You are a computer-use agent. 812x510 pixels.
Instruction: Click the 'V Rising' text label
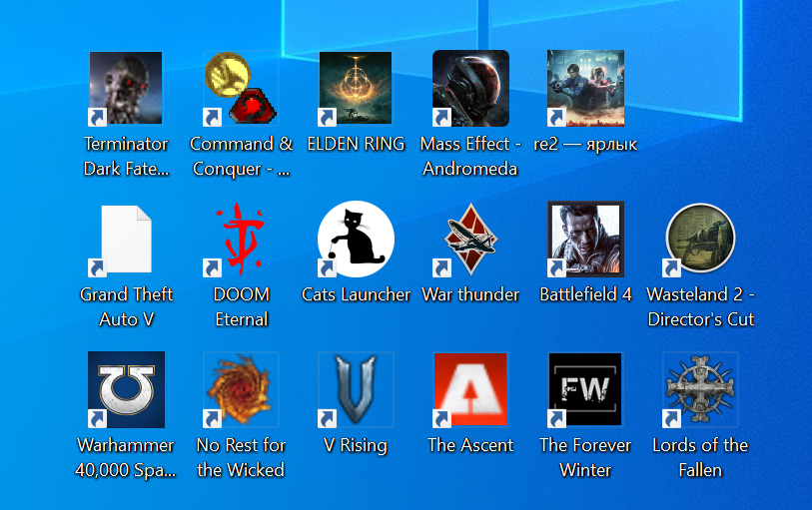(x=356, y=445)
